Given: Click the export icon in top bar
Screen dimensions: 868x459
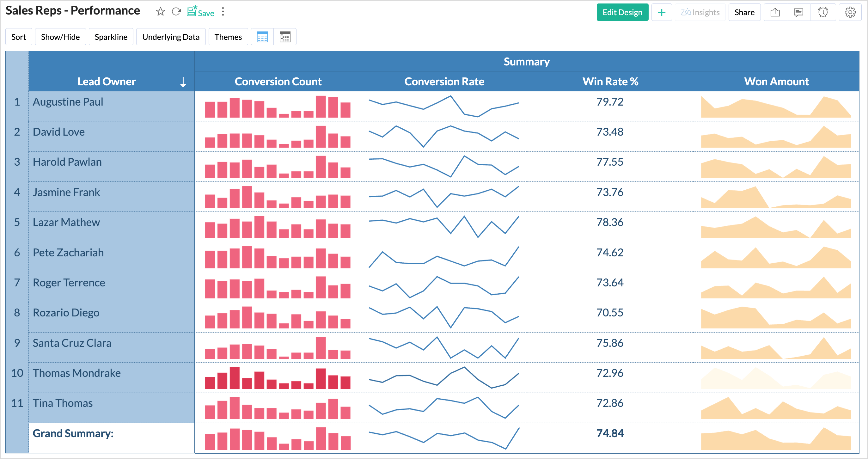Looking at the screenshot, I should [x=775, y=12].
